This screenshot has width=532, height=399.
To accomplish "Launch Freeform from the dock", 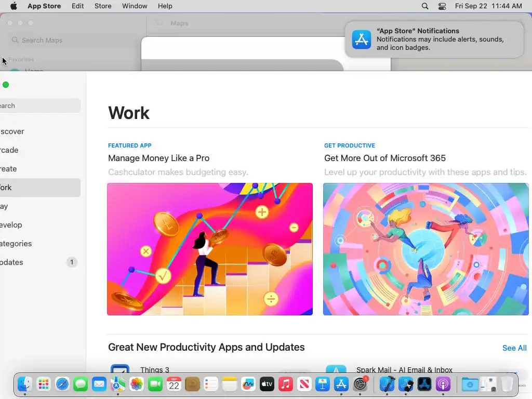I will [x=248, y=384].
